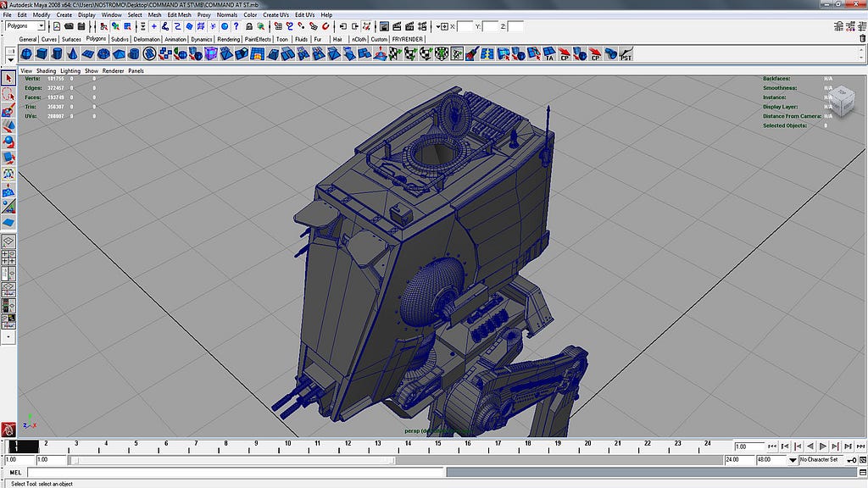Create a polygon torus from the shelf
Screen dimensions: 868x488
pyautogui.click(x=103, y=53)
